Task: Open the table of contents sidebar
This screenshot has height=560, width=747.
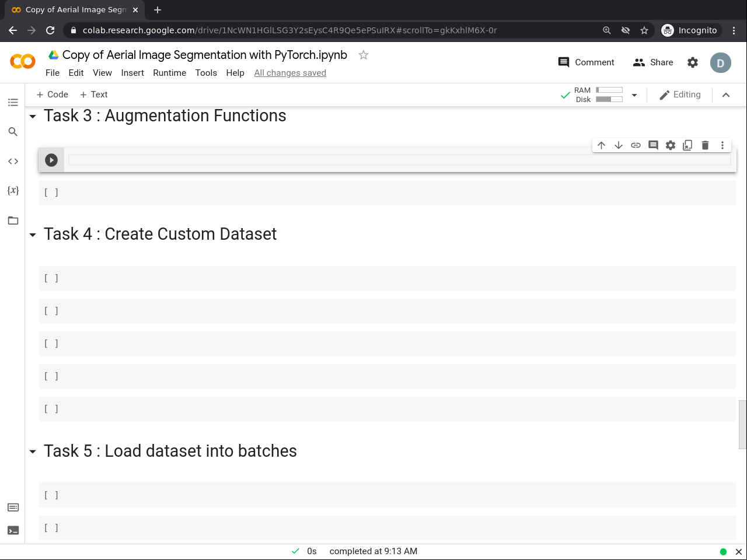Action: 13,103
